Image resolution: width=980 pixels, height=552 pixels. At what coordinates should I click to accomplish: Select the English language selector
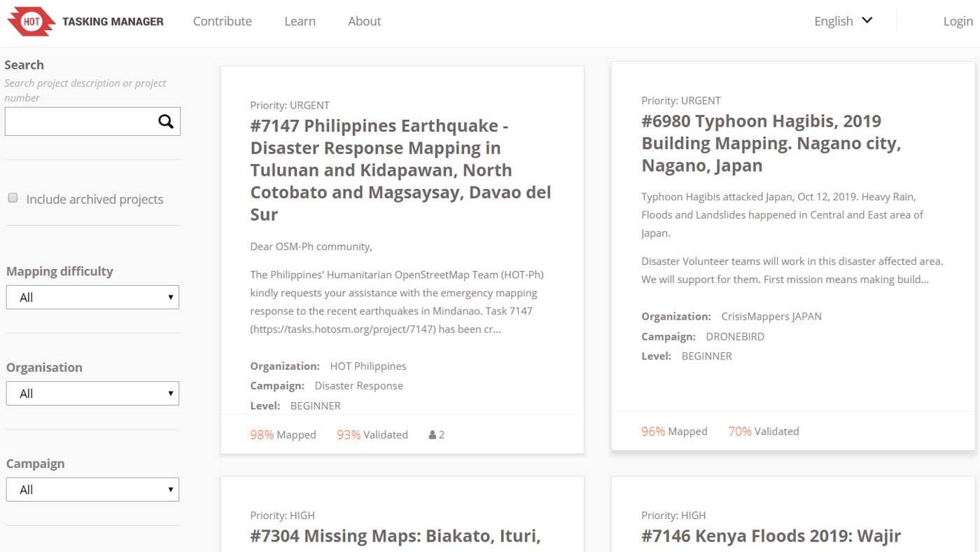tap(833, 21)
